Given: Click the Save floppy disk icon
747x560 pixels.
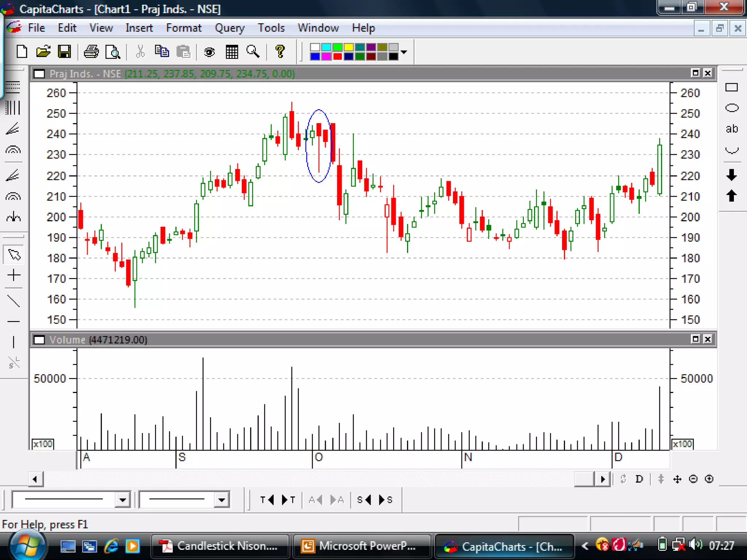Looking at the screenshot, I should point(64,52).
